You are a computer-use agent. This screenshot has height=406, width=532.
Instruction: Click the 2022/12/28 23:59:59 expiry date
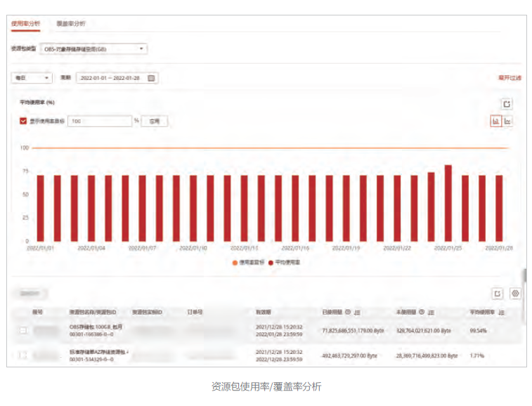point(279,360)
